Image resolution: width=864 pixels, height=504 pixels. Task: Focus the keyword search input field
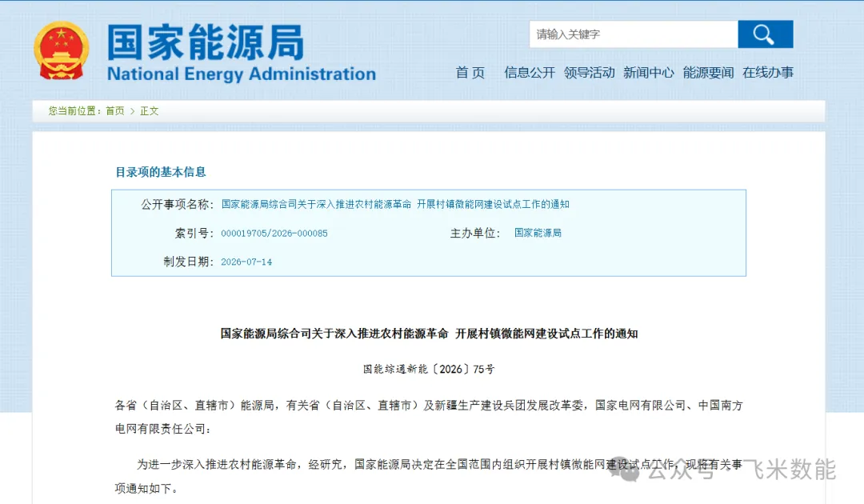tap(634, 34)
